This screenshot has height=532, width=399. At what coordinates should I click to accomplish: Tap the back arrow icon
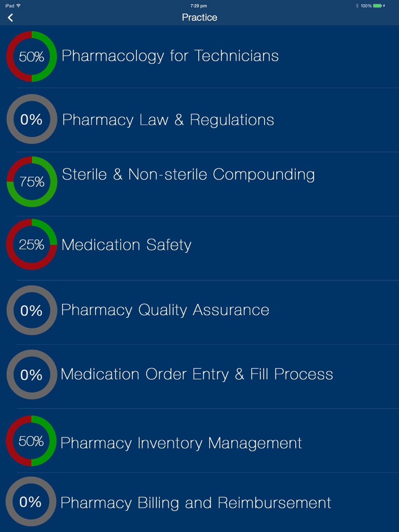(x=10, y=18)
